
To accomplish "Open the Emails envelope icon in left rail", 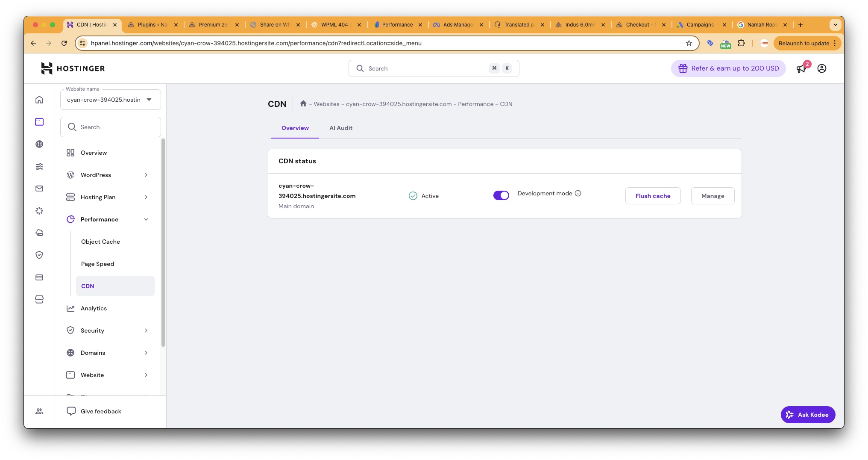I will pyautogui.click(x=39, y=189).
